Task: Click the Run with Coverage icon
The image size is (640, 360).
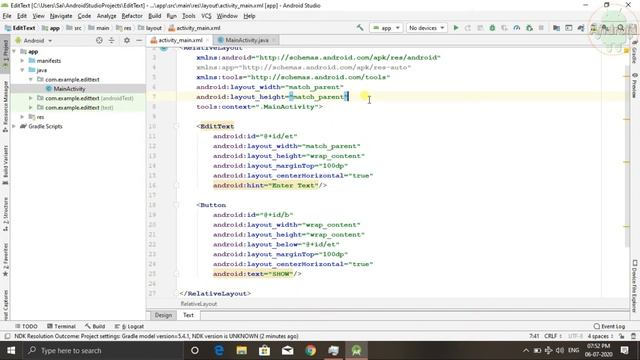Action: tap(504, 28)
